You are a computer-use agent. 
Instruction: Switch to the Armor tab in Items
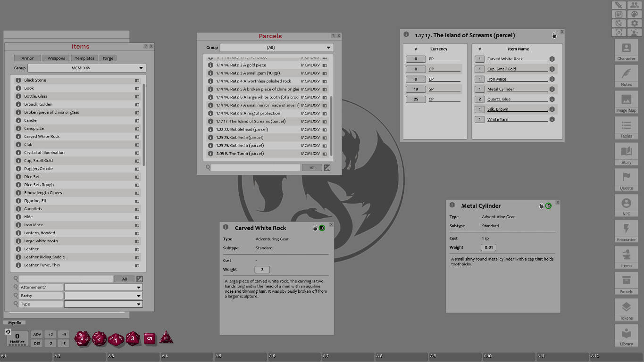27,58
